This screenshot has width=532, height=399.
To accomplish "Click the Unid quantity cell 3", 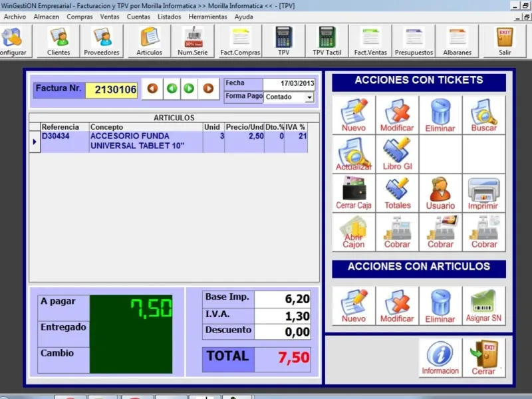I will click(213, 142).
